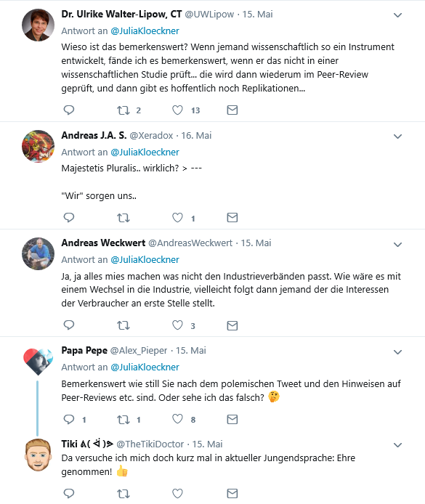
Task: Open @JuliaKloeckner link in Papa Pepe's reply
Action: (145, 367)
